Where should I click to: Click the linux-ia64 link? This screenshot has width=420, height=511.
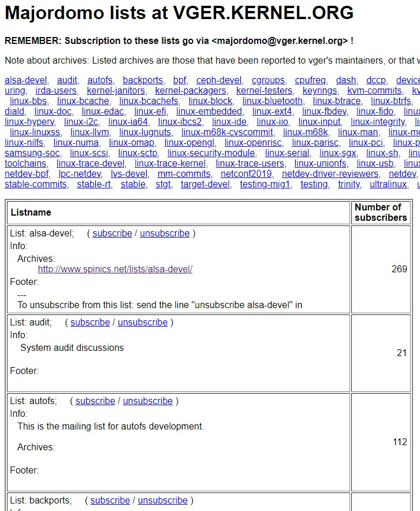tap(128, 122)
